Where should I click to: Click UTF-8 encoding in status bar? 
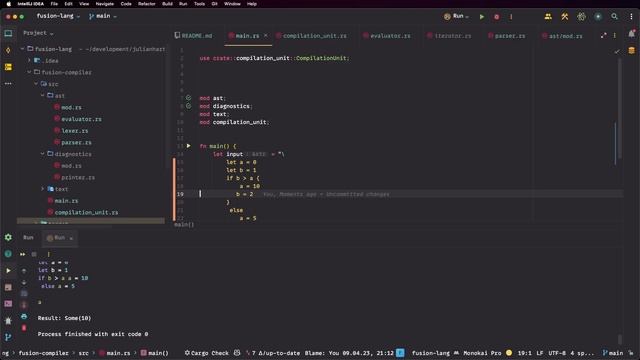pyautogui.click(x=557, y=353)
